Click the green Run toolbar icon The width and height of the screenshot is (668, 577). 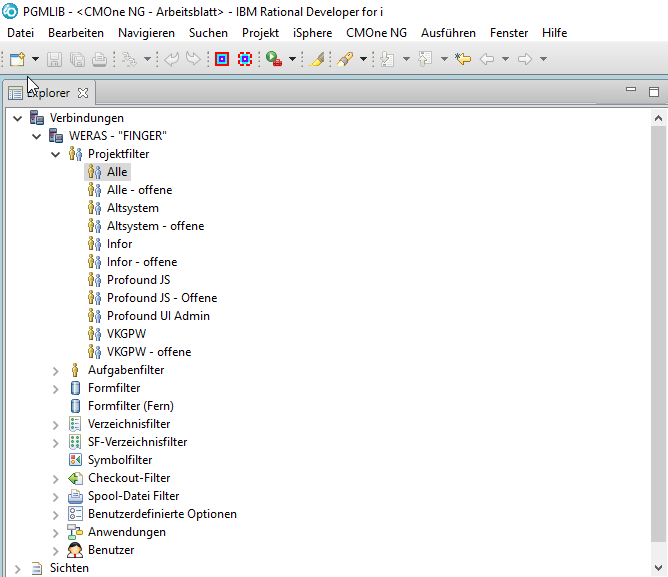click(274, 59)
